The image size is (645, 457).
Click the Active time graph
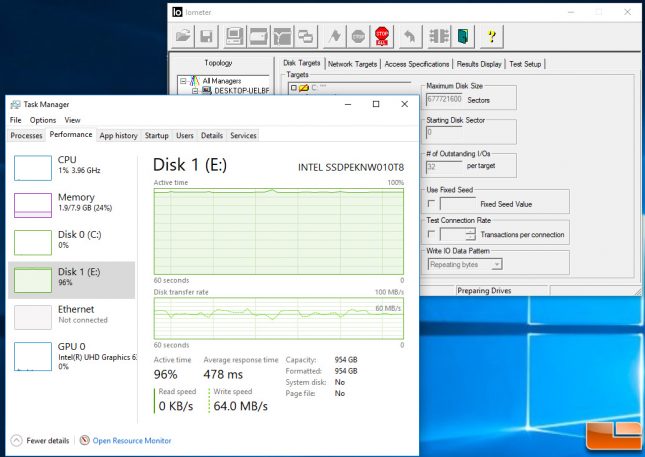(x=278, y=231)
